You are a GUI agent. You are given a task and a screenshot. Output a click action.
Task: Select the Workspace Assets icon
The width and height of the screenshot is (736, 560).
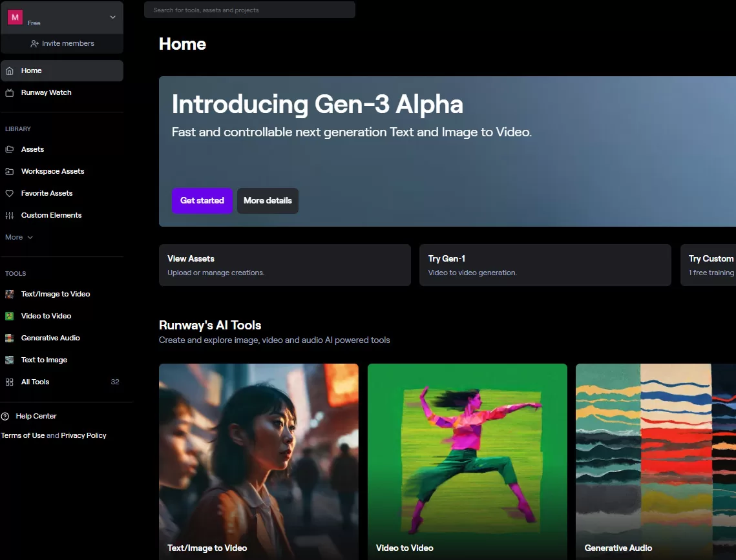click(x=10, y=171)
